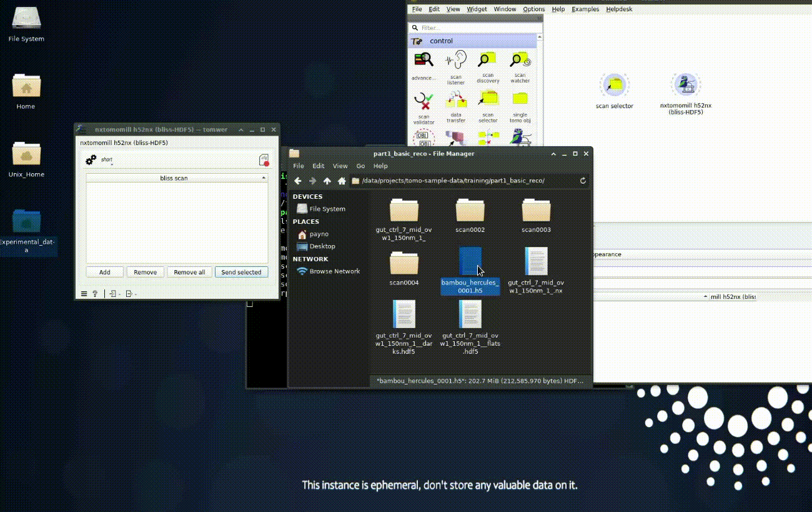This screenshot has width=812, height=512.
Task: Open the Help menu in File Manager
Action: click(380, 166)
